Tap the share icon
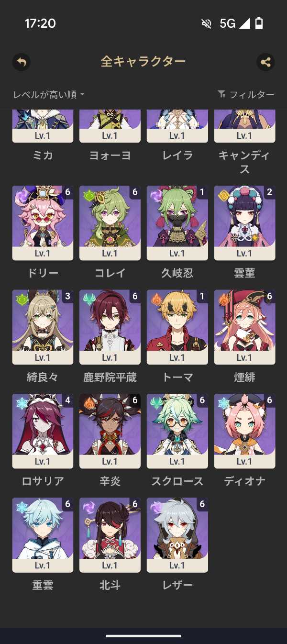 tap(265, 62)
